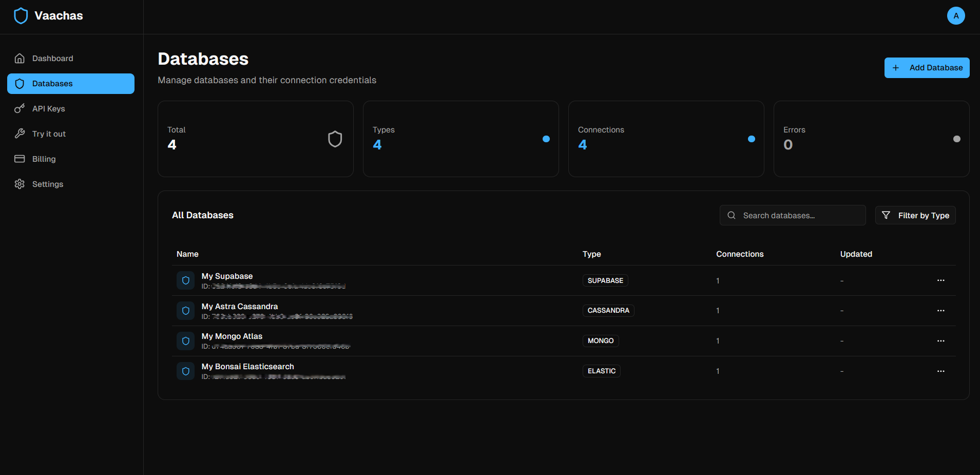Click the Add Database button
The width and height of the screenshot is (980, 475).
(927, 67)
